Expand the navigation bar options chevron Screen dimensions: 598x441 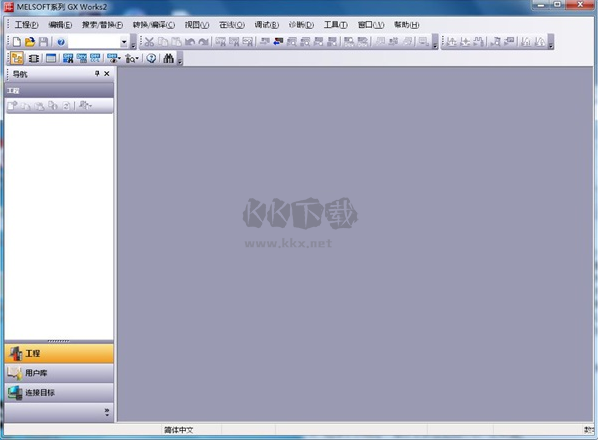[x=107, y=412]
